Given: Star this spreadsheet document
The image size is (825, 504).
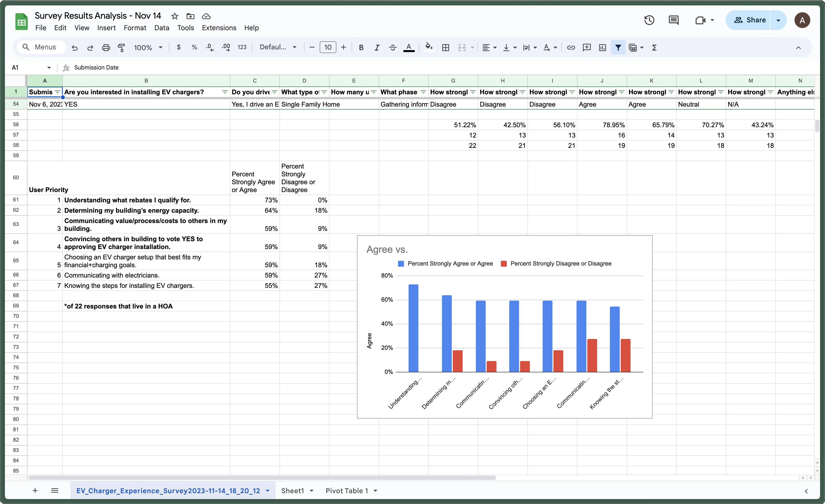Looking at the screenshot, I should point(174,16).
